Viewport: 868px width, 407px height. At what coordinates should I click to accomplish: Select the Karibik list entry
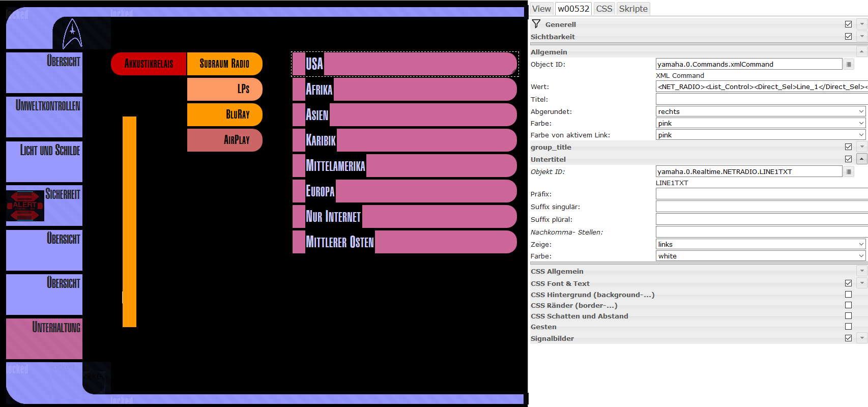tap(404, 140)
